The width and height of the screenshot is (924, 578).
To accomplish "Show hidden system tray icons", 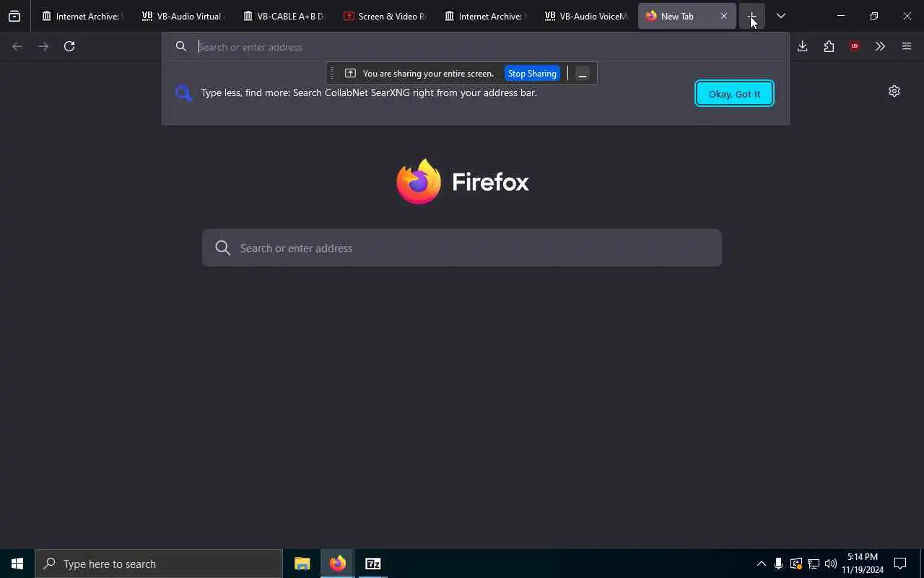I will pos(761,564).
